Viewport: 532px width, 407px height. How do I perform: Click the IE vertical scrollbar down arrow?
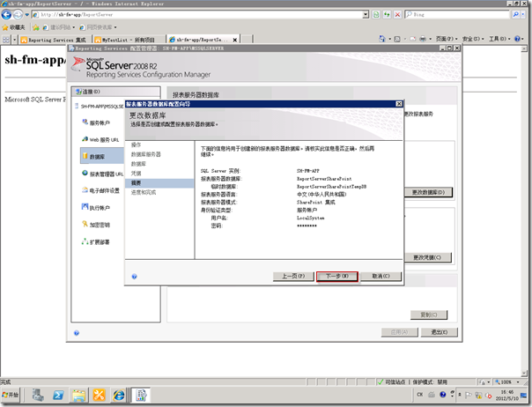click(524, 374)
